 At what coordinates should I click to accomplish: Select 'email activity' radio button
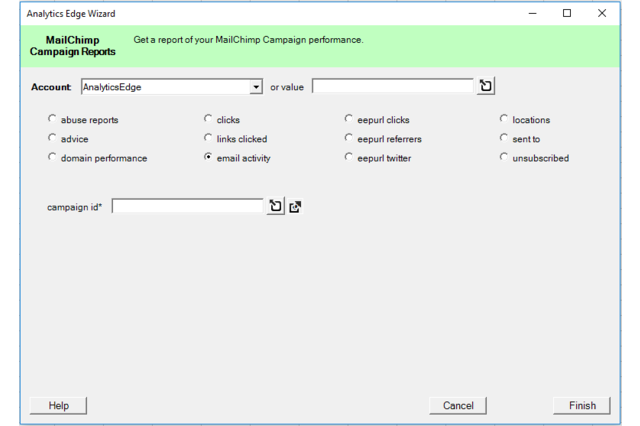pyautogui.click(x=208, y=157)
